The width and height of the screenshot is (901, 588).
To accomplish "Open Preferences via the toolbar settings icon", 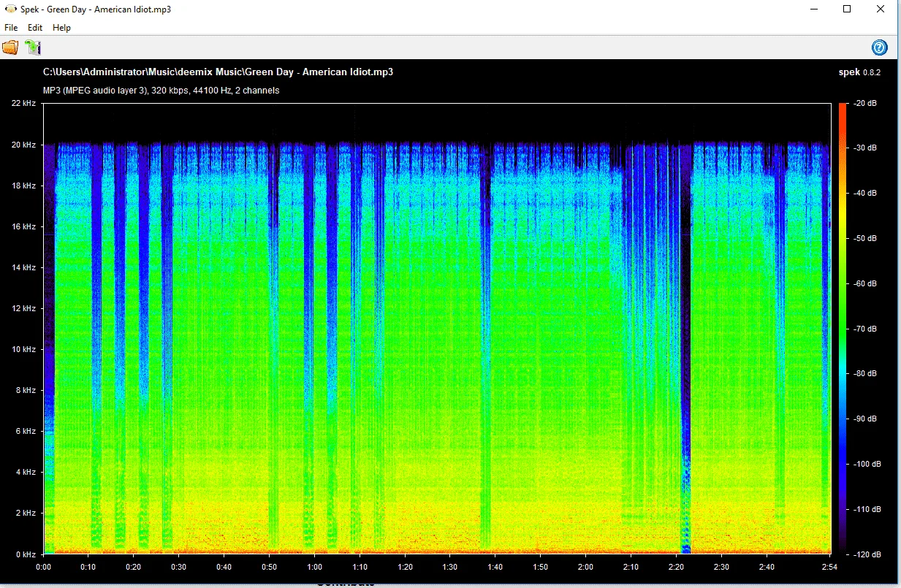I will [32, 47].
